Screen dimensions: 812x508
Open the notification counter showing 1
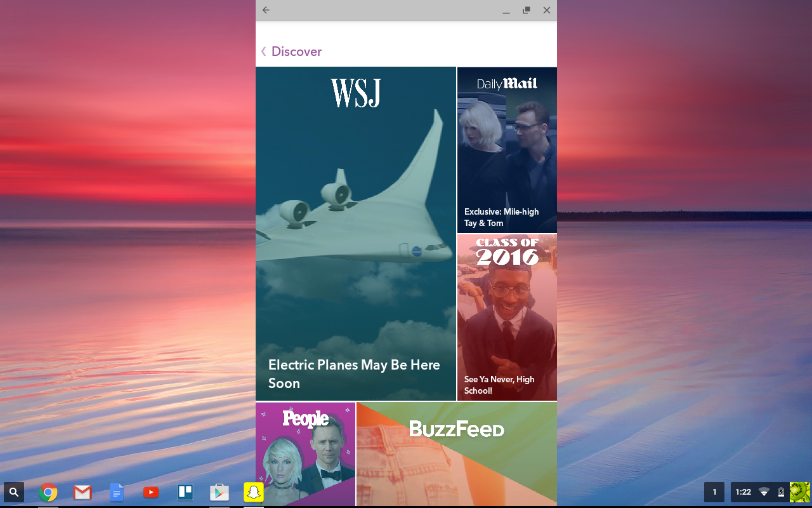coord(714,492)
